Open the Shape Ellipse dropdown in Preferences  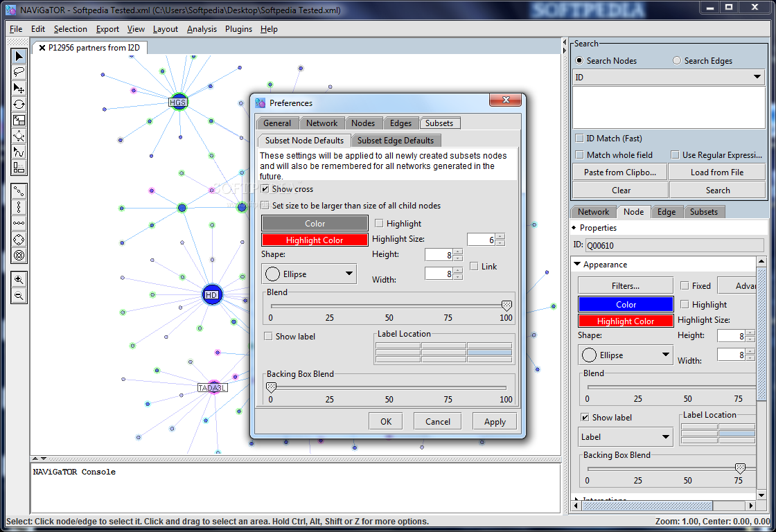(x=309, y=274)
